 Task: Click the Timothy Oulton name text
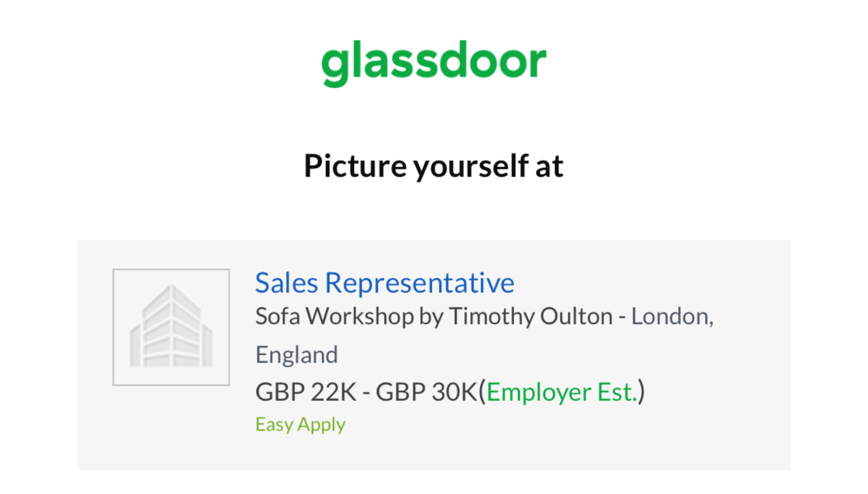coord(531,317)
